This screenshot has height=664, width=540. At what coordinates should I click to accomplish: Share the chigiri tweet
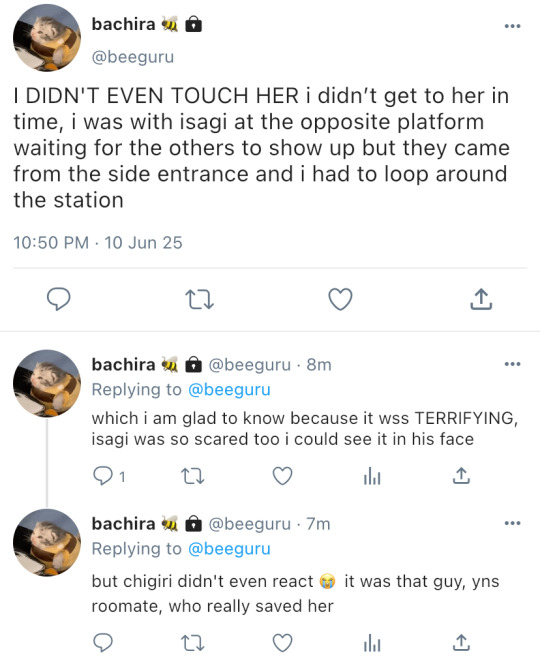461,643
